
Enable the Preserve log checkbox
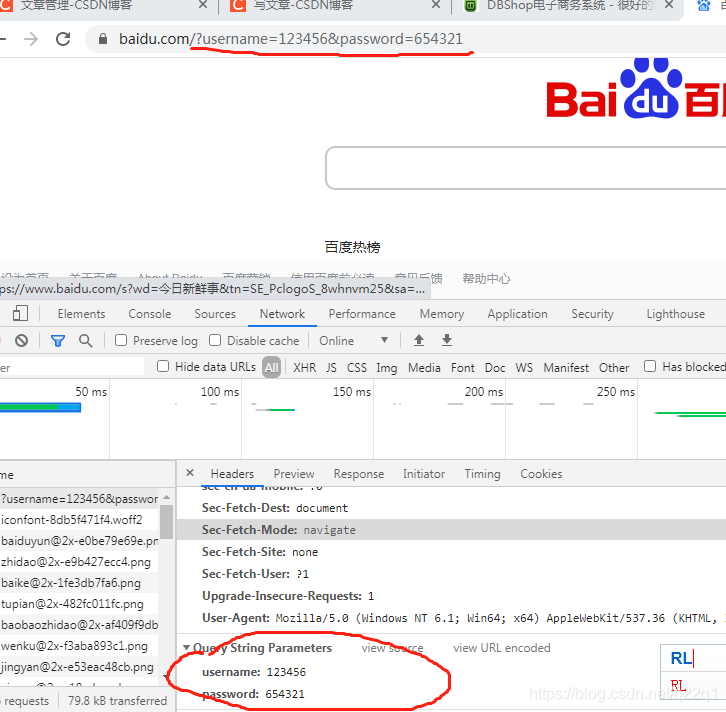point(121,340)
